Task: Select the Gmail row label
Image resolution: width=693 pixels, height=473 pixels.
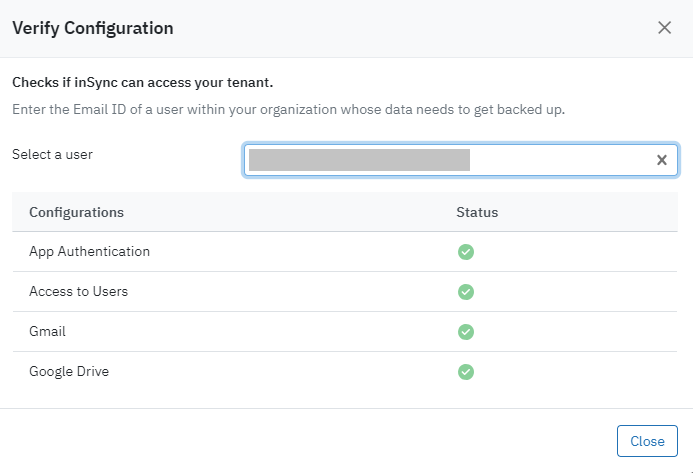Action: [x=47, y=331]
